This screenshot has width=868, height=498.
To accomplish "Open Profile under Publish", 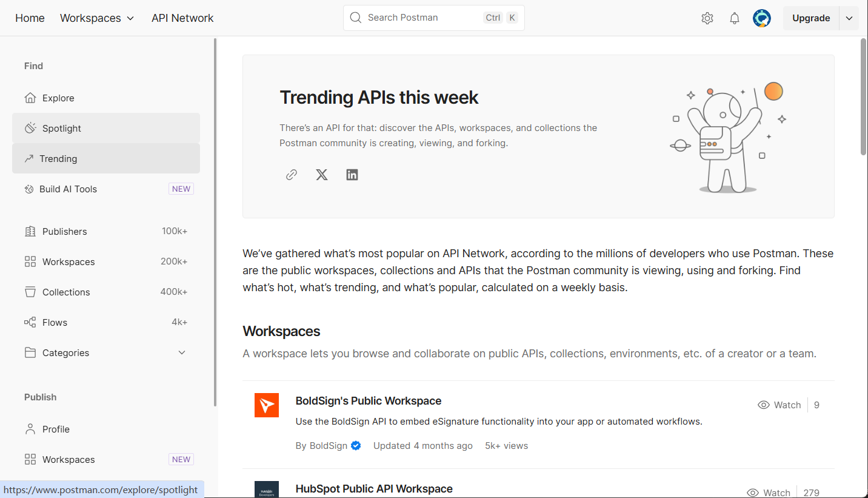I will coord(106,429).
